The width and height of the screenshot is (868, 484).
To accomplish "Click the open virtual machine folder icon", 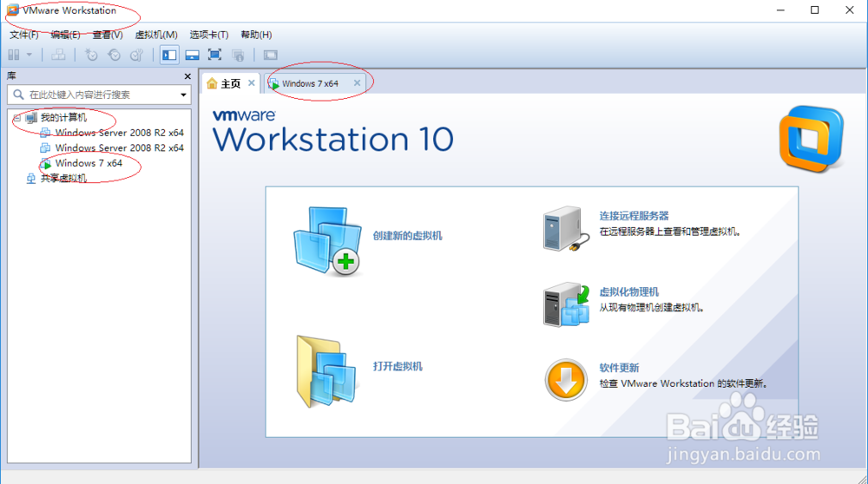I will pyautogui.click(x=326, y=371).
